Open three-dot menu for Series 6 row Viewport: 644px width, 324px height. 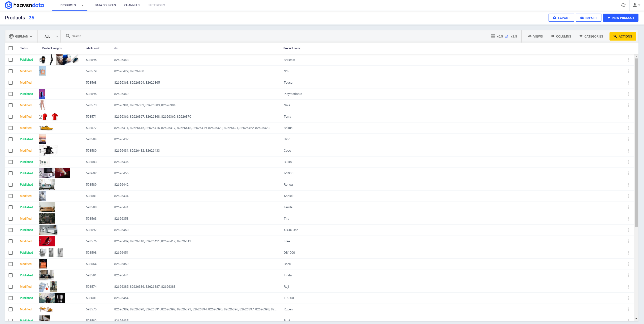coord(628,60)
